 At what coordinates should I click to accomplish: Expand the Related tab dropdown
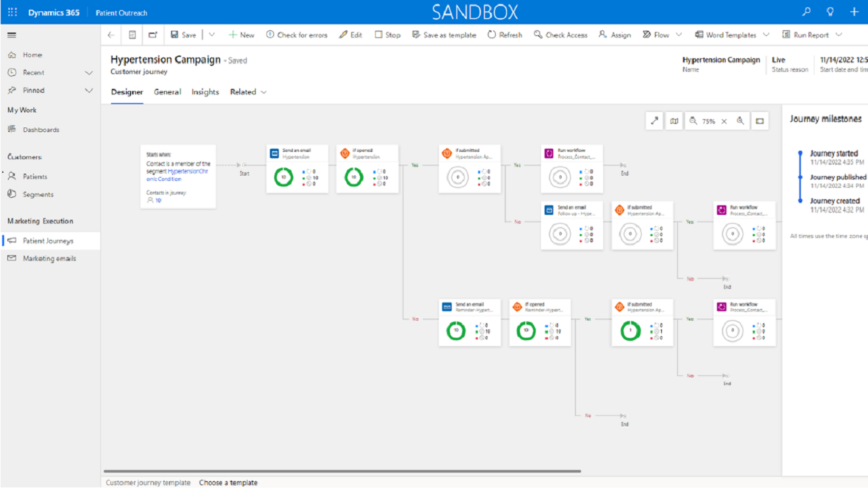click(x=248, y=92)
